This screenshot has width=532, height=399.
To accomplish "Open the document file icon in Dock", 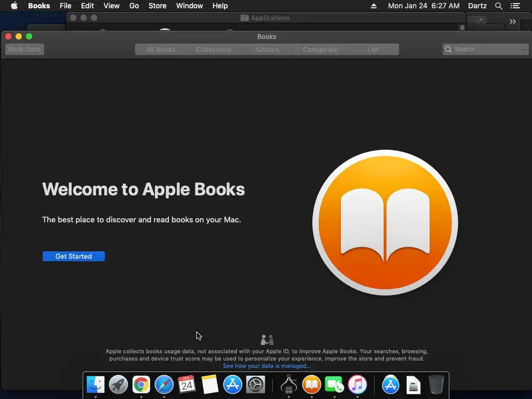I will pos(413,385).
